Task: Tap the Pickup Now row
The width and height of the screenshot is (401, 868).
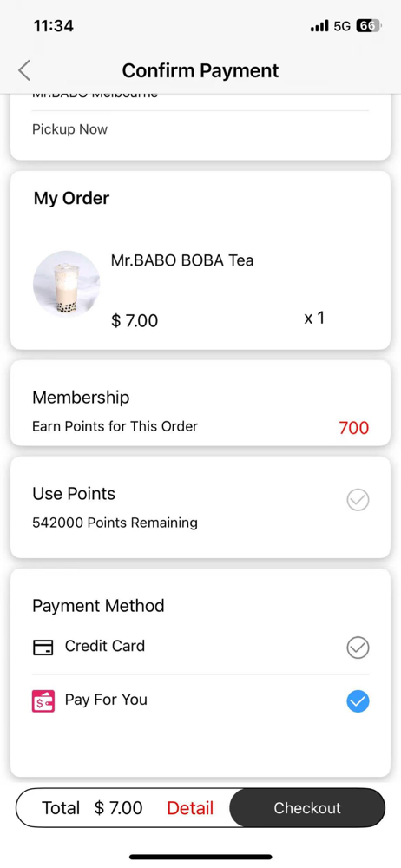Action: coord(200,129)
